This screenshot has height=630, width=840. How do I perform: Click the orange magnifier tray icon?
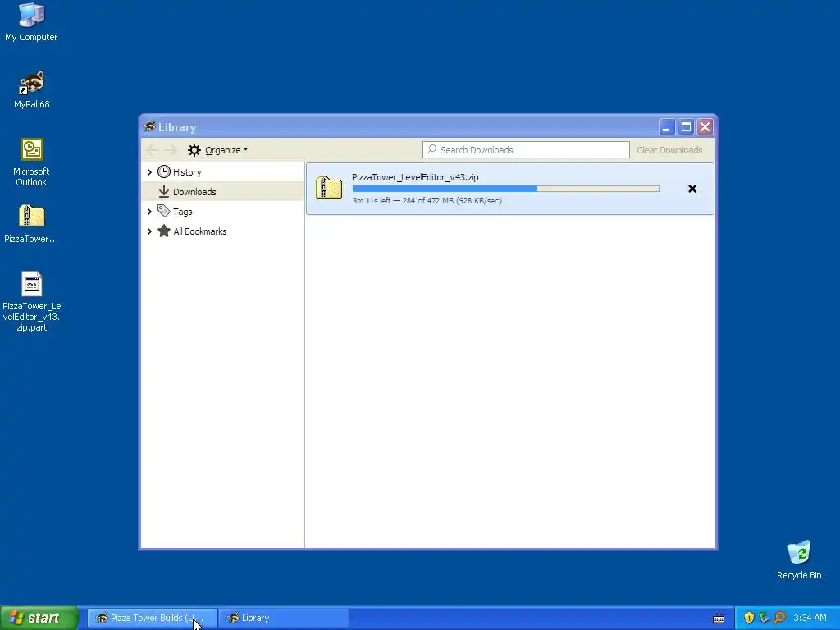pos(779,618)
